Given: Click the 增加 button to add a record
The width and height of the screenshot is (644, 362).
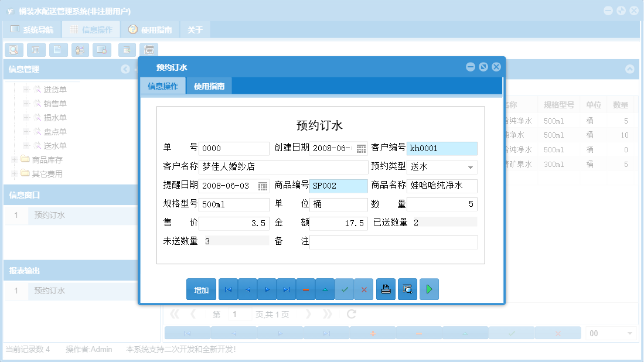Looking at the screenshot, I should (201, 289).
